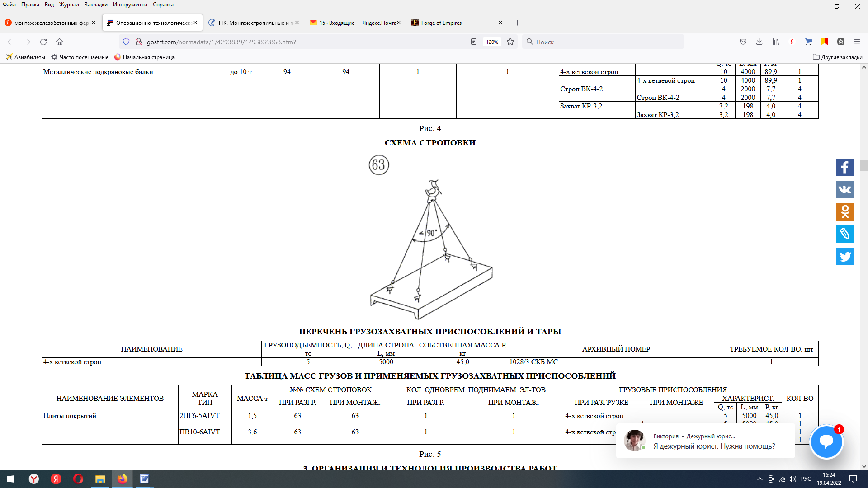868x488 pixels.
Task: Open Yandex extension icon
Action: pos(792,42)
